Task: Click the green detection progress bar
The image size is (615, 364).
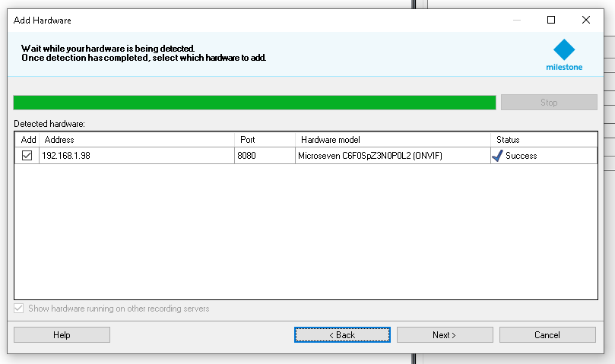Action: tap(255, 103)
